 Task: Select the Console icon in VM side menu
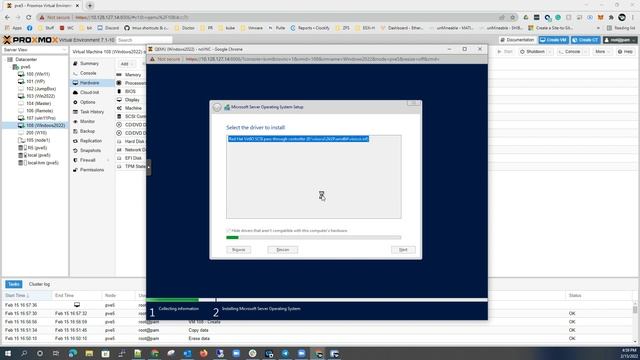click(76, 73)
